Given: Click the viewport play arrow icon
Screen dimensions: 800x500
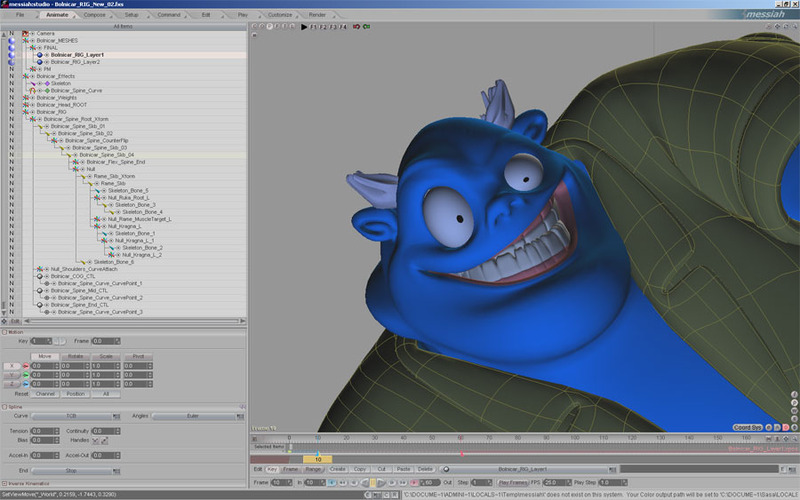Looking at the screenshot, I should coord(305,28).
